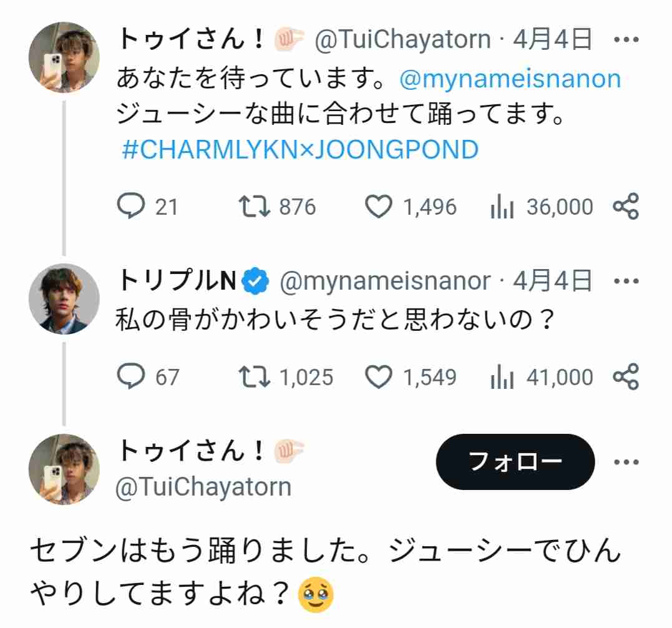Viewport: 672px width, 628px height.
Task: Open hashtag #CHARMLYKN×JOONGPOND
Action: (300, 149)
